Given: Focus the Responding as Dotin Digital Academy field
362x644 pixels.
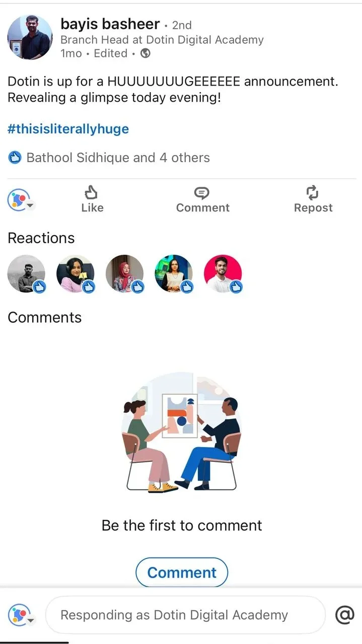Looking at the screenshot, I should point(185,615).
